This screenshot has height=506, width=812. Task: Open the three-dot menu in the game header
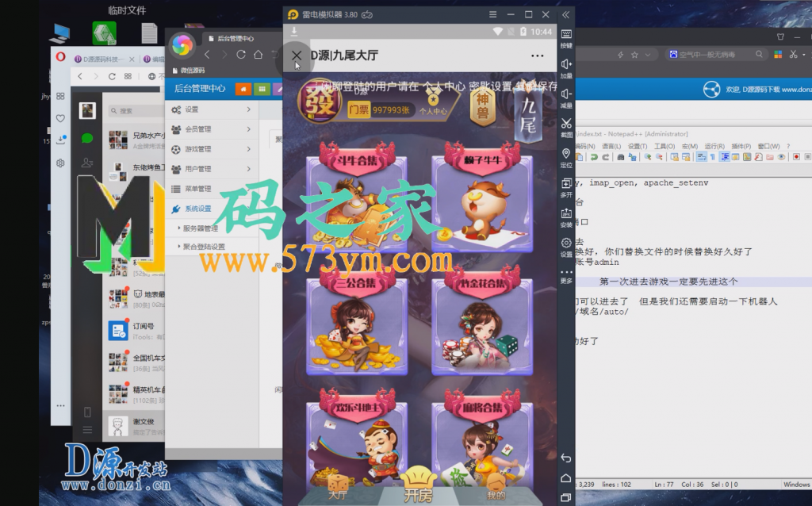538,56
